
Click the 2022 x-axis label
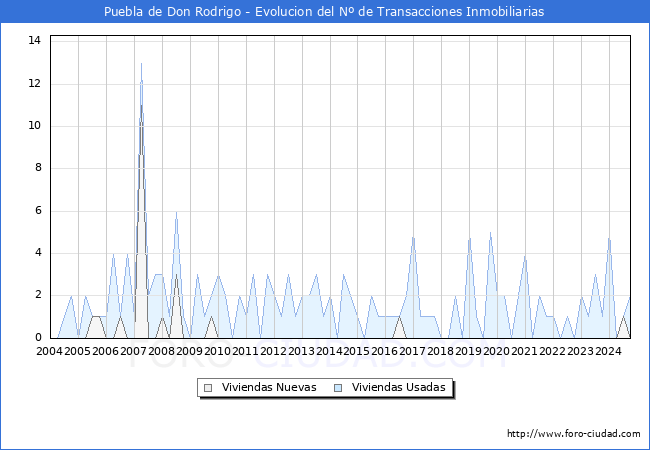point(552,351)
